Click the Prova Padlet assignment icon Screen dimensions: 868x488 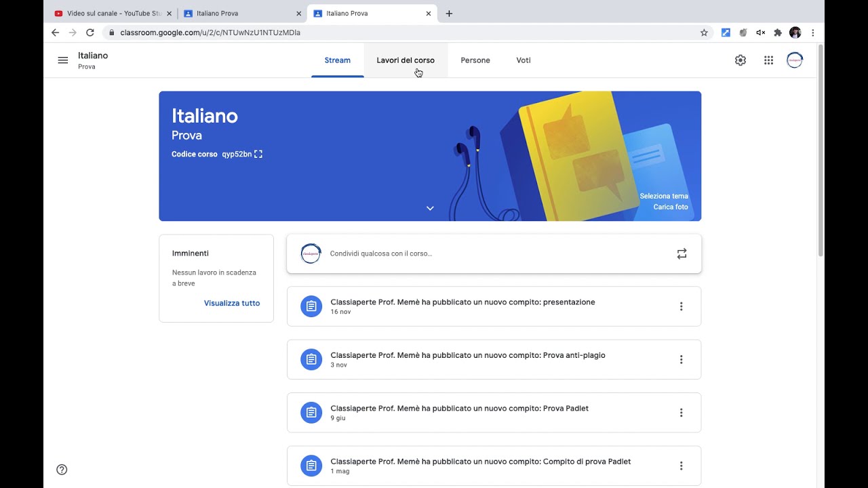(x=311, y=413)
